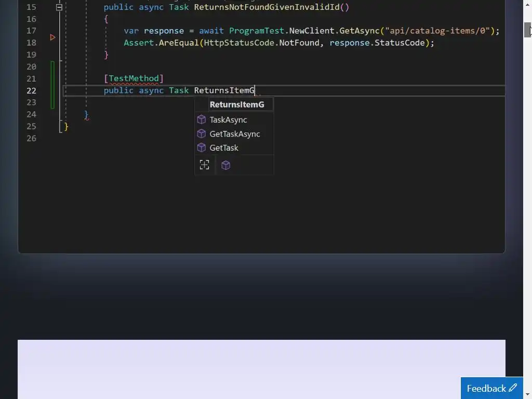Click the cube icon next to TaskAsync

(x=201, y=119)
